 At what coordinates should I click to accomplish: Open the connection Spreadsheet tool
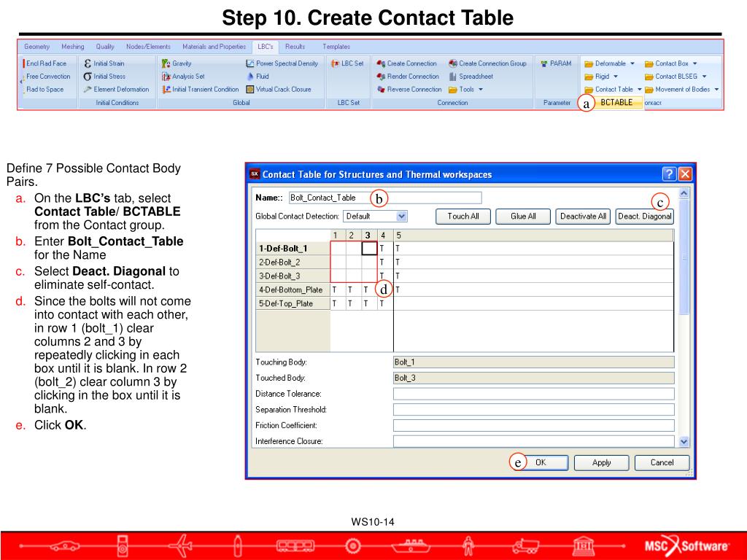pyautogui.click(x=471, y=76)
